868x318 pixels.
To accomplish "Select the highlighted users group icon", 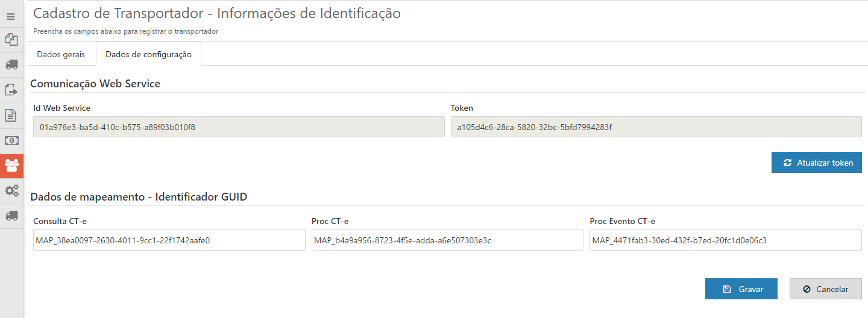I will [x=11, y=166].
